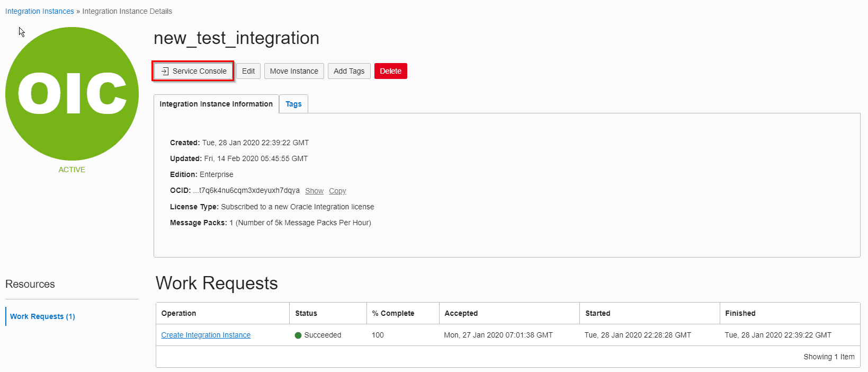
Task: Click the Operation column header
Action: point(222,313)
